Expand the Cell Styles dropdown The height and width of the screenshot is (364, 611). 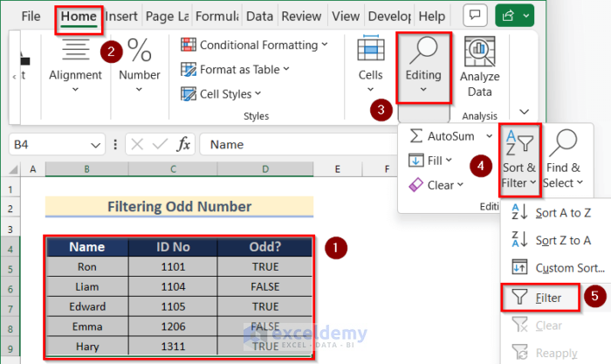click(x=258, y=93)
